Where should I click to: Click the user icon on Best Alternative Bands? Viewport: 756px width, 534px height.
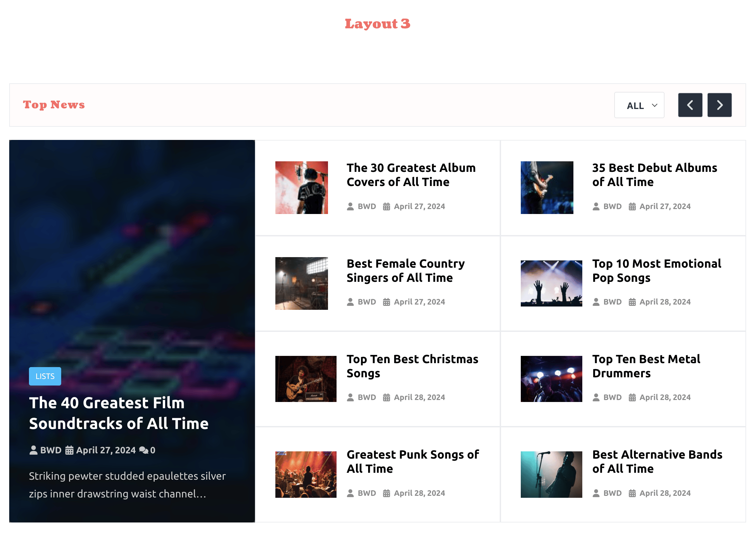coord(595,493)
